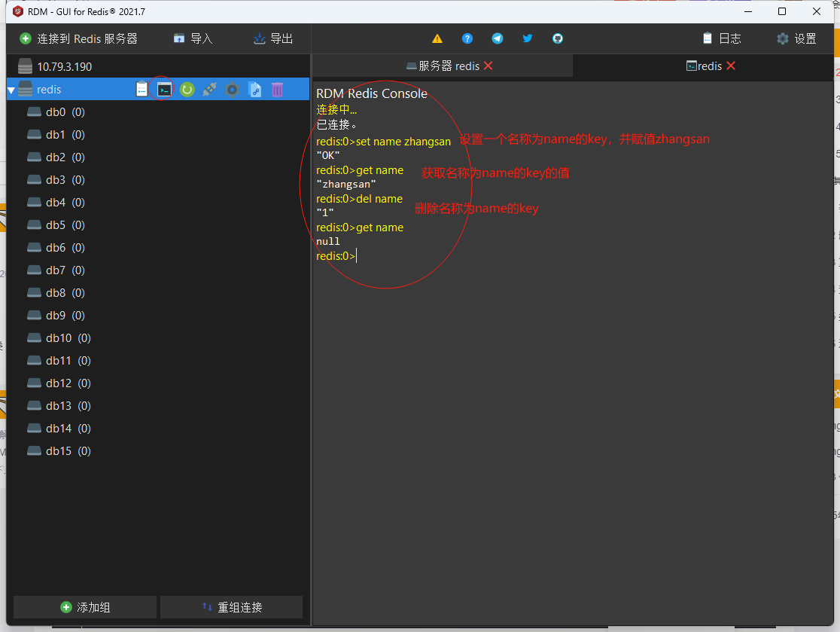
Task: Click the 添加组 add group button
Action: pyautogui.click(x=85, y=607)
